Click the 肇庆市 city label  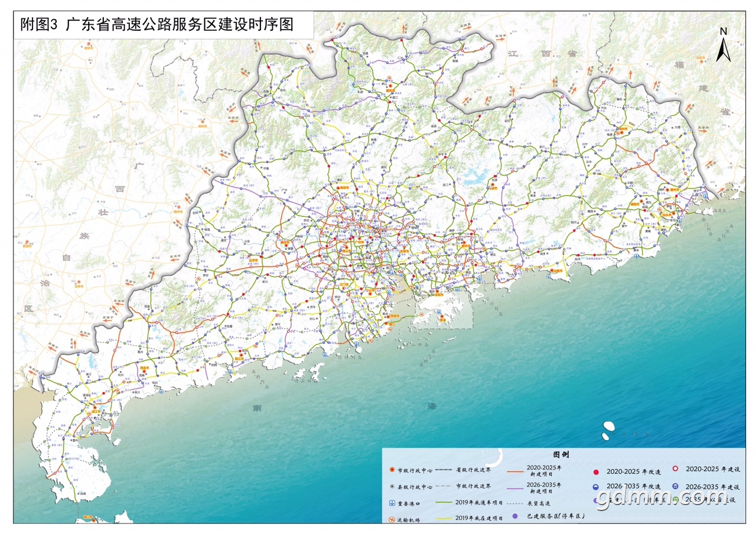[285, 242]
